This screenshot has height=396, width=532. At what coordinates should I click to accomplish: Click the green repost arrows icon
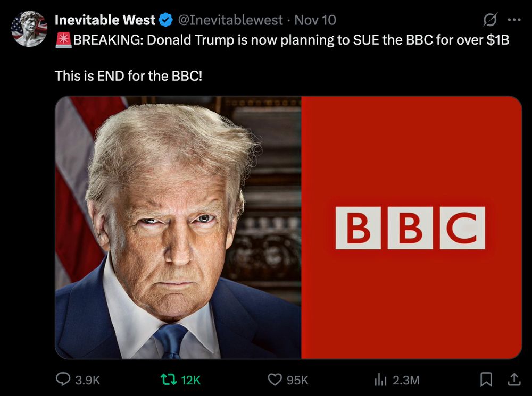click(x=169, y=380)
